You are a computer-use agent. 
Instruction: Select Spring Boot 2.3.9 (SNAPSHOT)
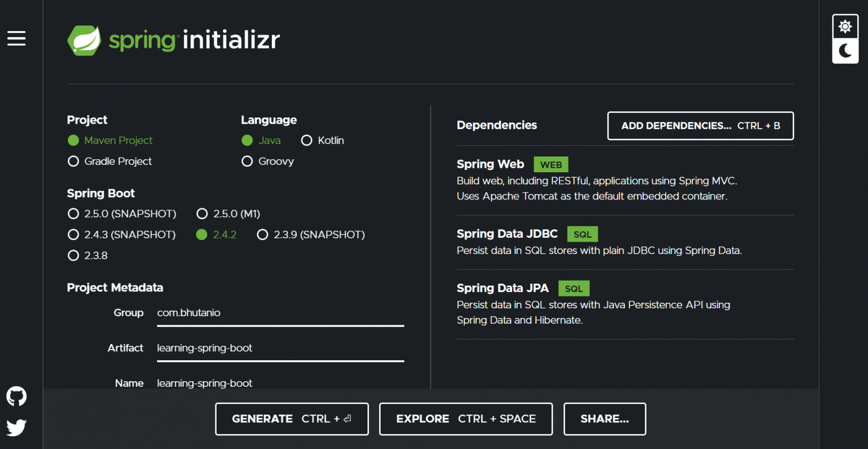[x=311, y=234]
